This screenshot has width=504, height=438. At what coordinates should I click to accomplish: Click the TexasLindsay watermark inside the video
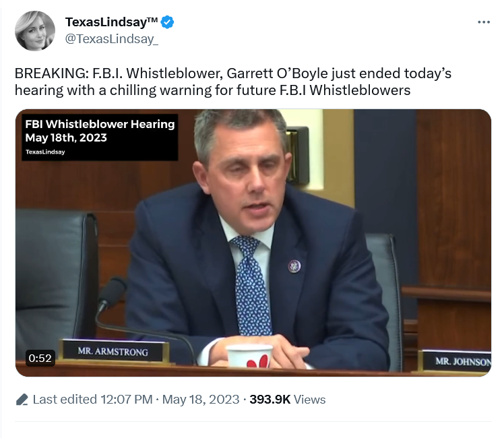coord(45,152)
